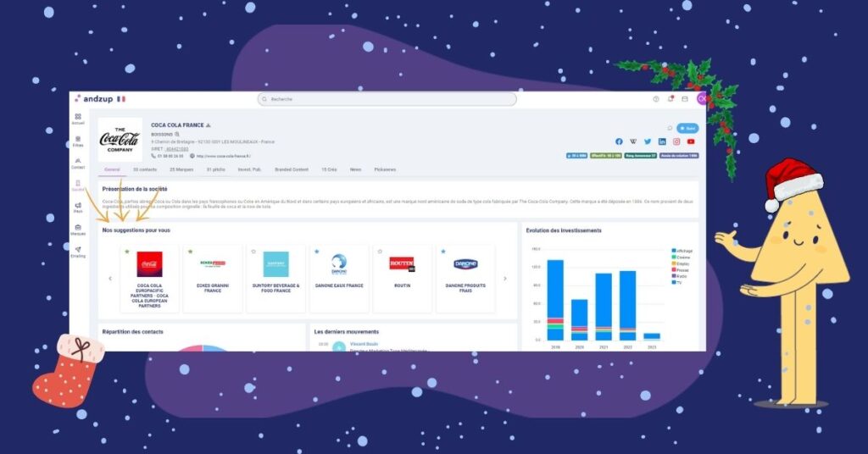Toggle star on Danone Produits Frais card
The image size is (868, 454).
443,252
